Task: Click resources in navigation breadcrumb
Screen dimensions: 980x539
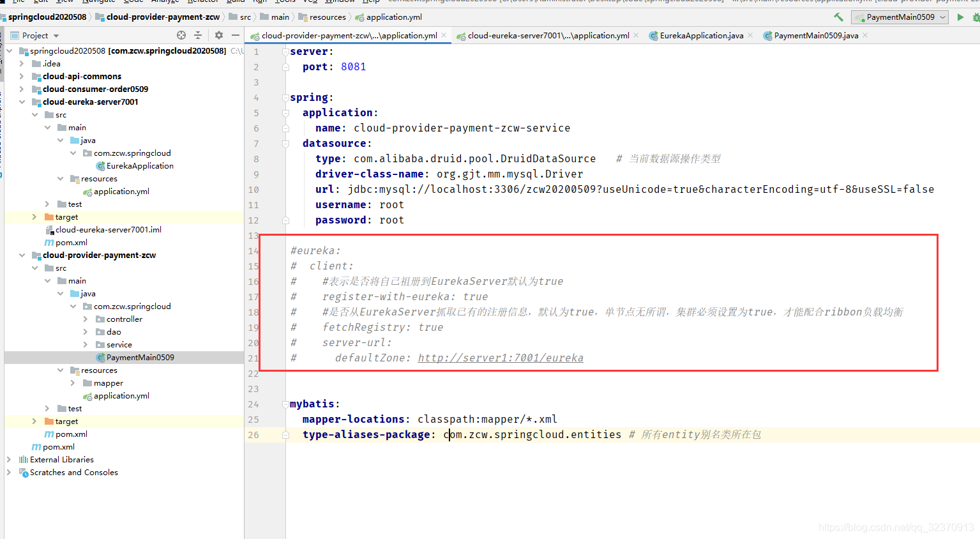Action: click(328, 17)
